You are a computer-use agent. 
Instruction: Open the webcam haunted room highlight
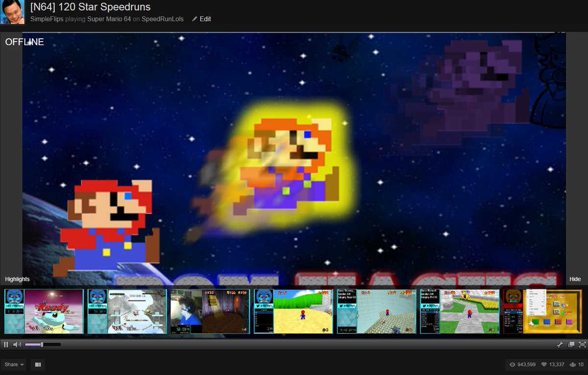(210, 311)
